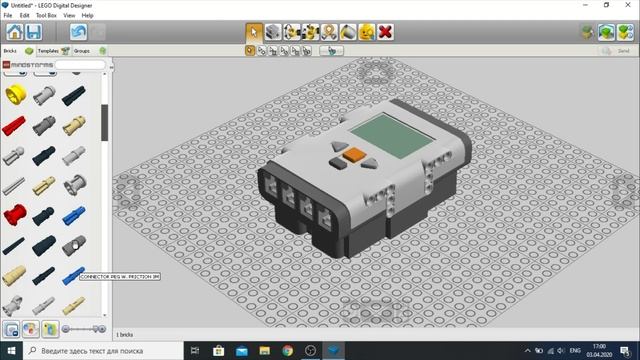The image size is (640, 360).
Task: Open the File menu
Action: point(8,15)
